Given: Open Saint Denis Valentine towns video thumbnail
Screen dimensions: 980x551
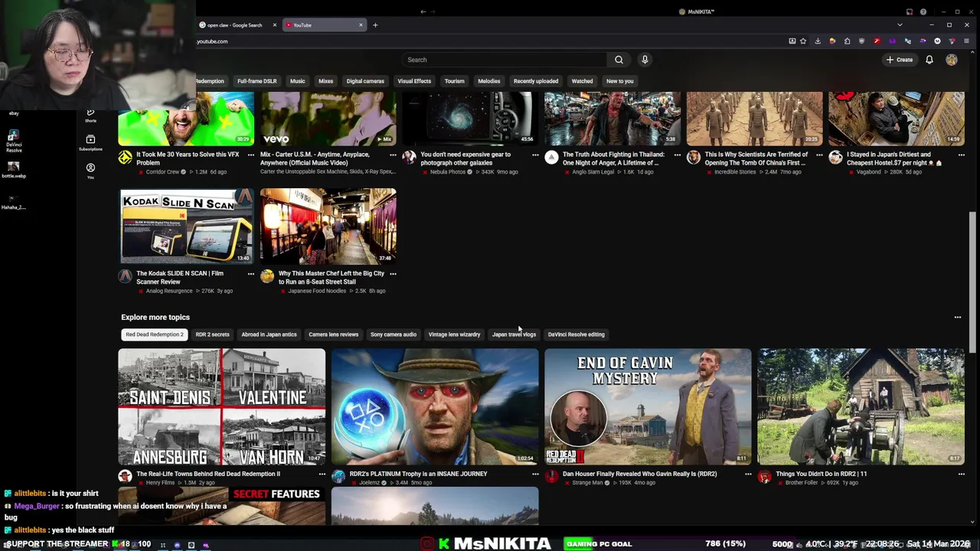Looking at the screenshot, I should click(x=221, y=406).
